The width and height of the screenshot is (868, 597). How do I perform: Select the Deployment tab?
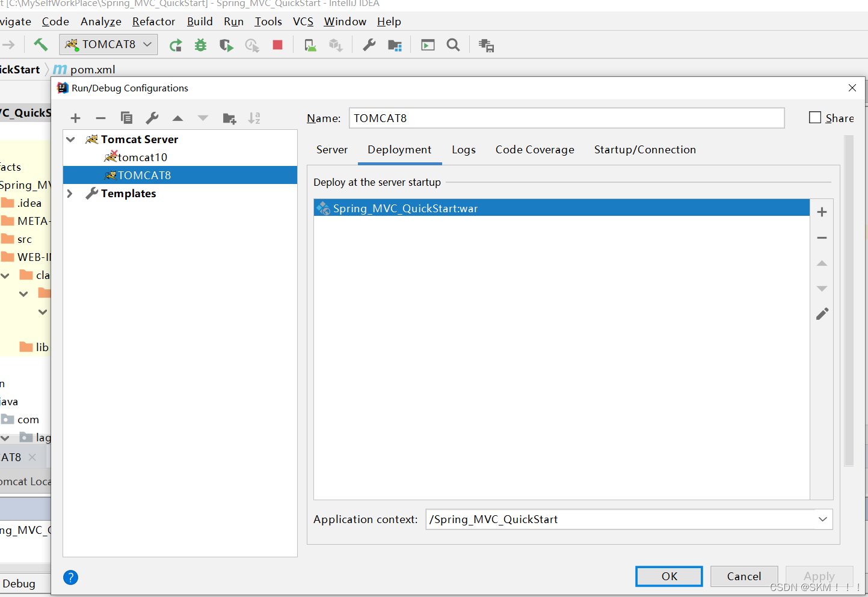click(399, 150)
